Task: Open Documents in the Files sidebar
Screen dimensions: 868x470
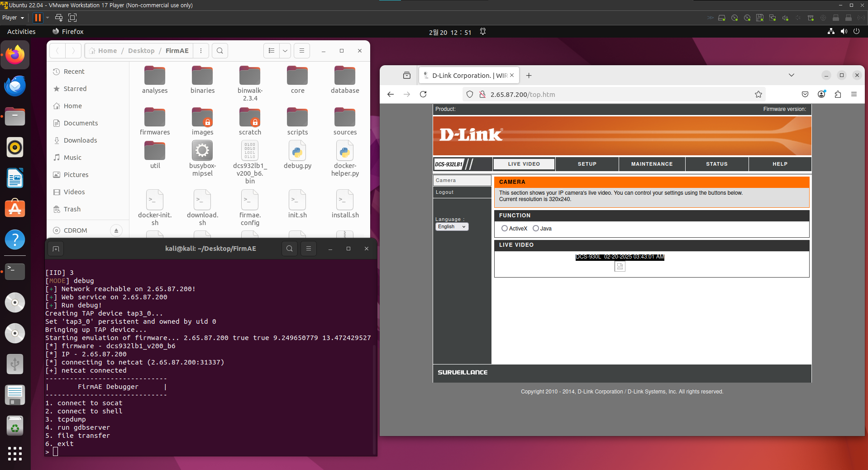Action: tap(88, 123)
